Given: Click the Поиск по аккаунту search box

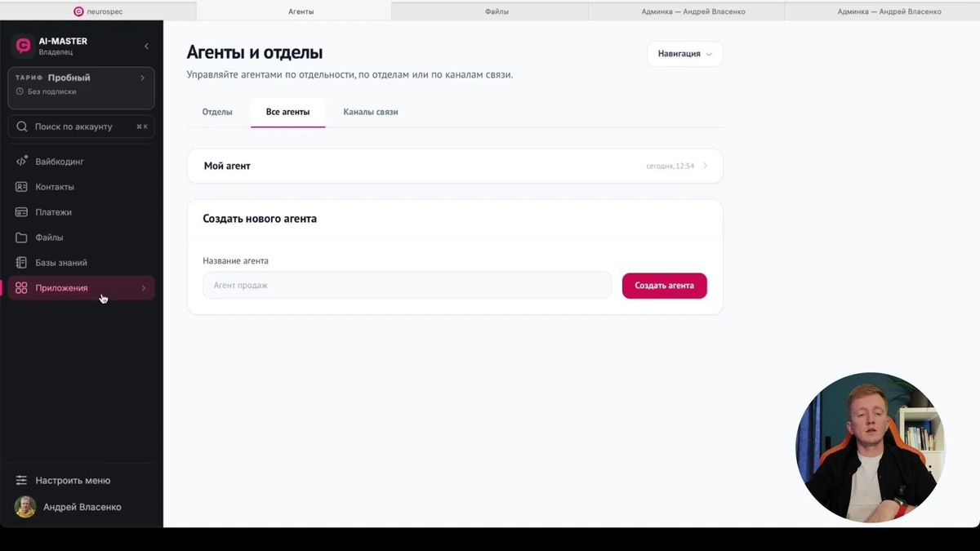Looking at the screenshot, I should [81, 127].
